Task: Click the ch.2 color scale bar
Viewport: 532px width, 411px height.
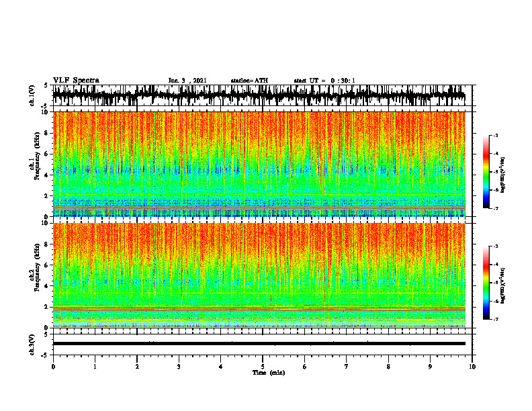Action: pos(486,283)
